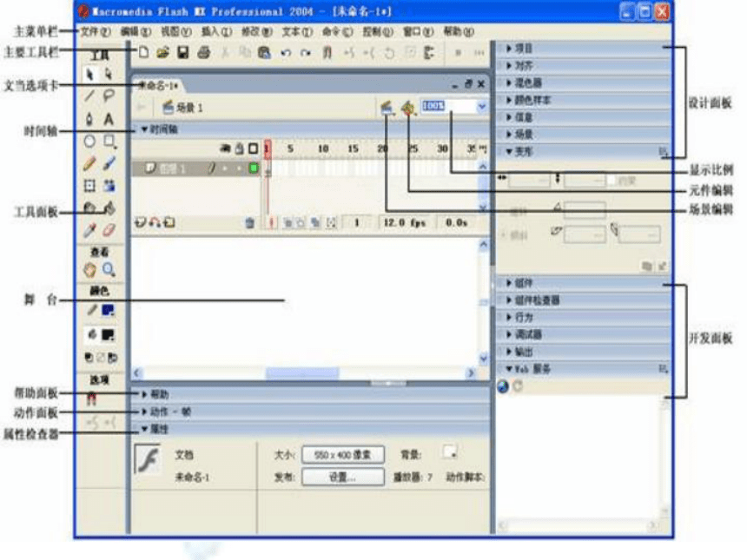Click the globe icon in Web 服务 panel
747x560 pixels.
click(x=503, y=386)
